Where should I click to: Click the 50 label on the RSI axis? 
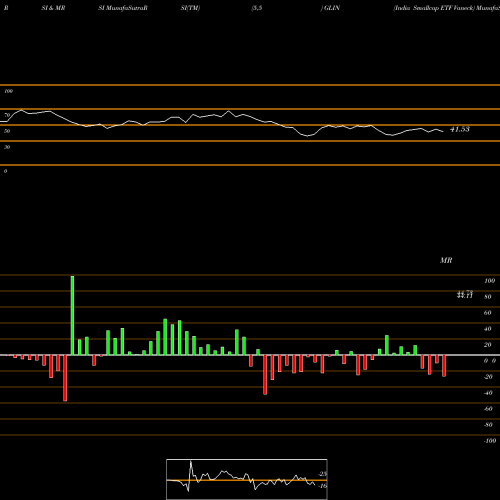pos(7,131)
